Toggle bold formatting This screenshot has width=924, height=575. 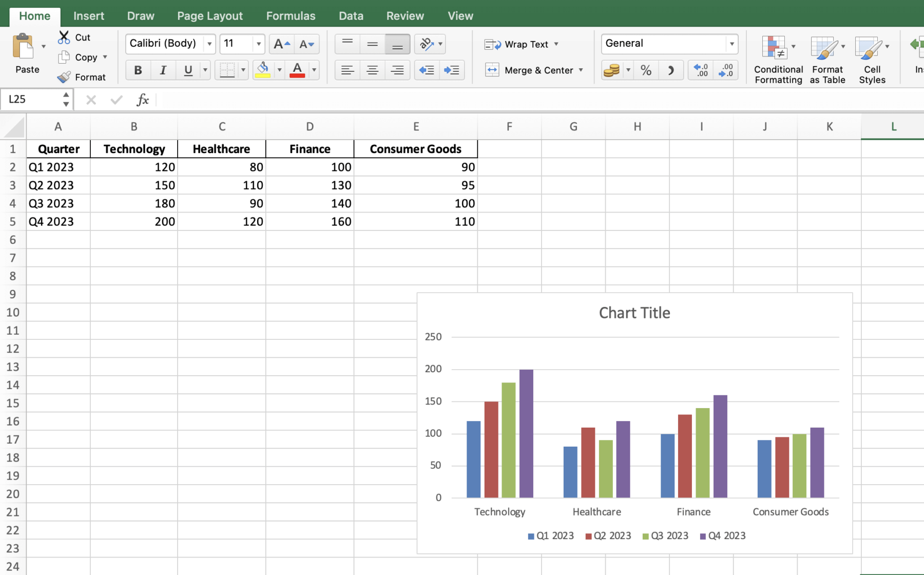point(138,70)
